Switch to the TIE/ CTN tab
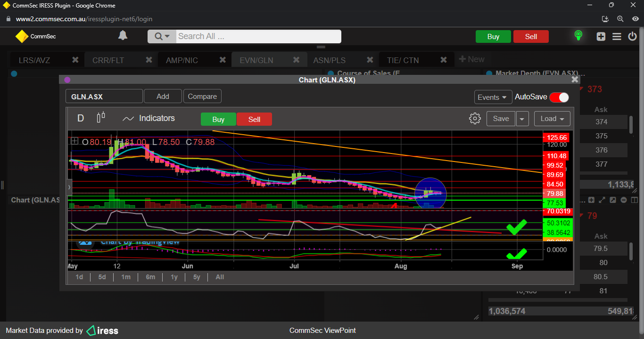 (403, 60)
